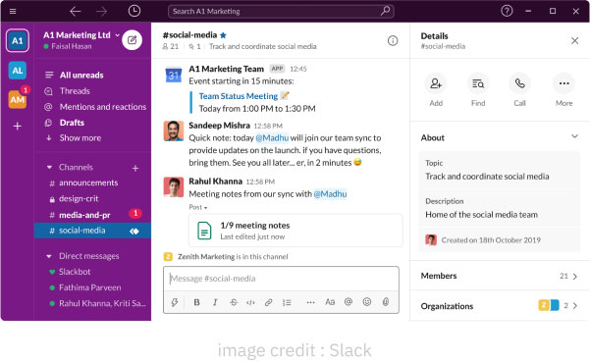Click the compose new message icon
Image resolution: width=590 pixels, height=364 pixels.
[133, 40]
